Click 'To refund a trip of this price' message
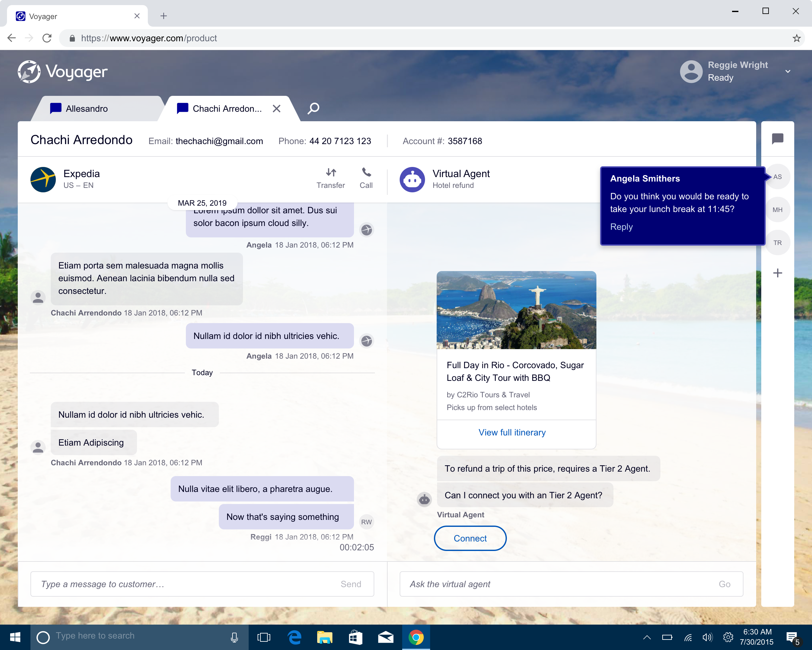Viewport: 812px width, 650px height. pyautogui.click(x=548, y=468)
